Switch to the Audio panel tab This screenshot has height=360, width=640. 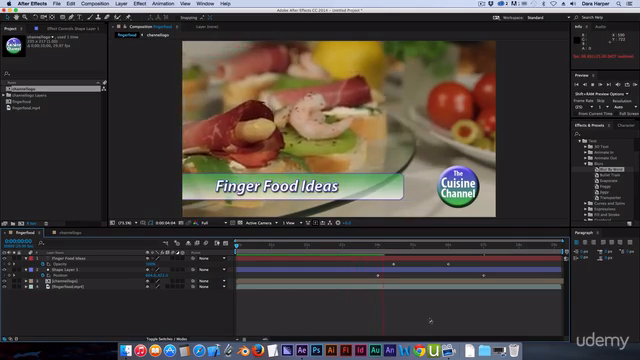(600, 27)
